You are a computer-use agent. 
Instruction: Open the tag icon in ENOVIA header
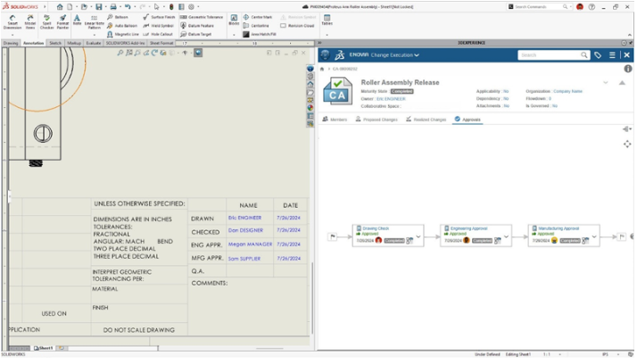tap(598, 54)
